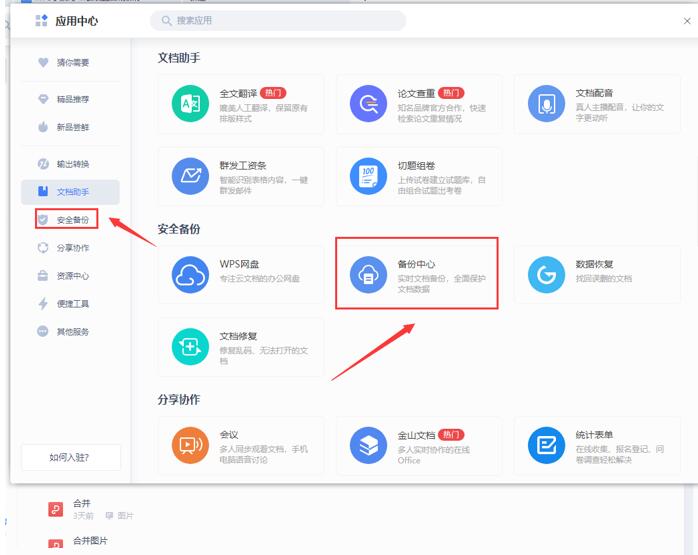
Task: Open the 论文查重 icon
Action: pos(368,104)
